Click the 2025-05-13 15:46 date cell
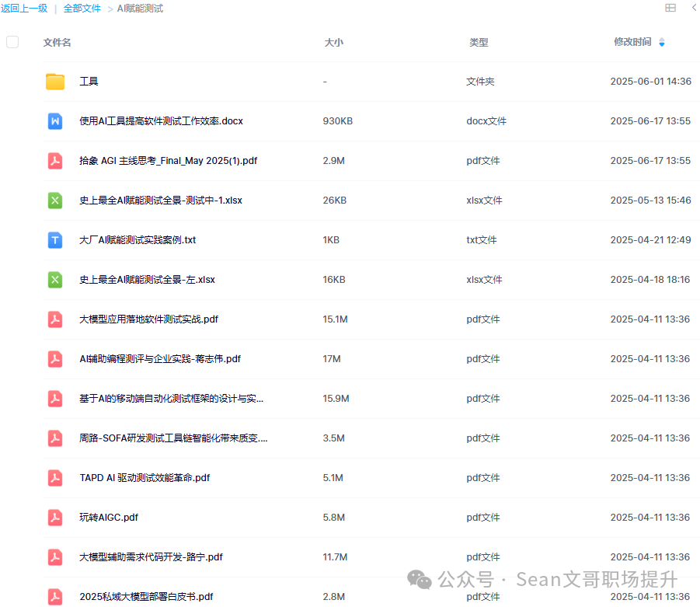 click(x=651, y=201)
